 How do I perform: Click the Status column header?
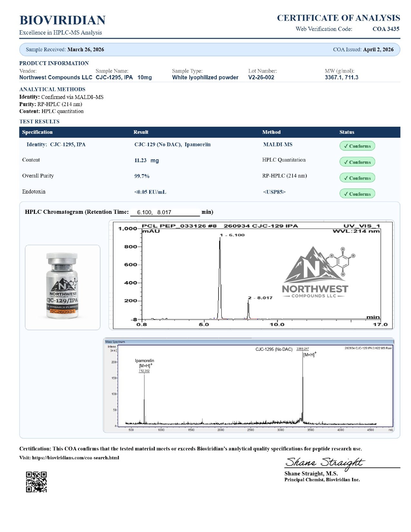(x=347, y=132)
